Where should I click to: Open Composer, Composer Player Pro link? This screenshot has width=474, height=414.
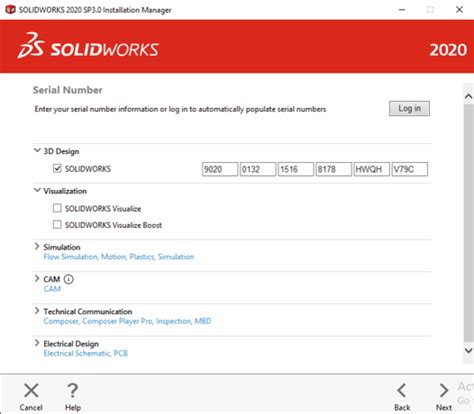[x=127, y=321]
